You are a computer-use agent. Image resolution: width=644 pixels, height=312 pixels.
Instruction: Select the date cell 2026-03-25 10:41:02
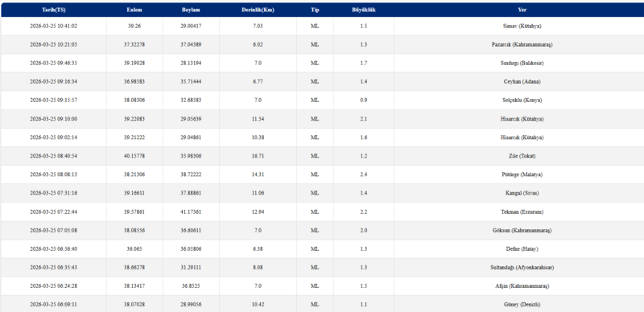point(53,26)
